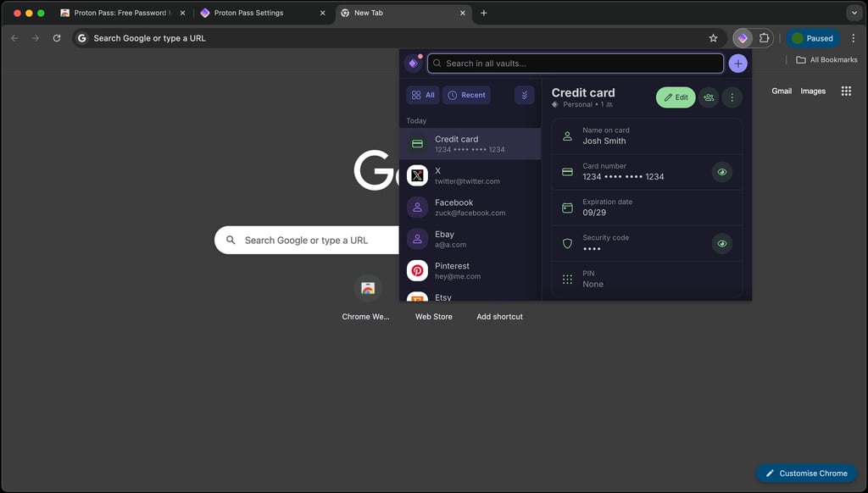Image resolution: width=868 pixels, height=493 pixels.
Task: Open the Proton Pass vault menu icon
Action: (x=413, y=64)
